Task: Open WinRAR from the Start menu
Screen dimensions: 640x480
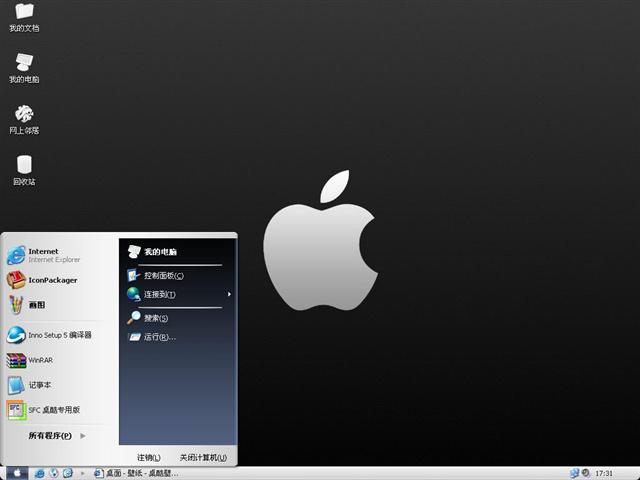Action: [38, 360]
